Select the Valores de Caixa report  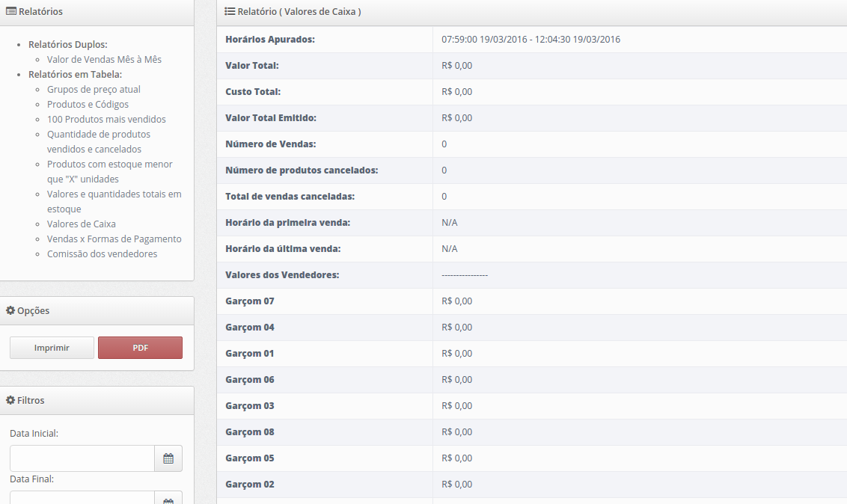pos(81,224)
